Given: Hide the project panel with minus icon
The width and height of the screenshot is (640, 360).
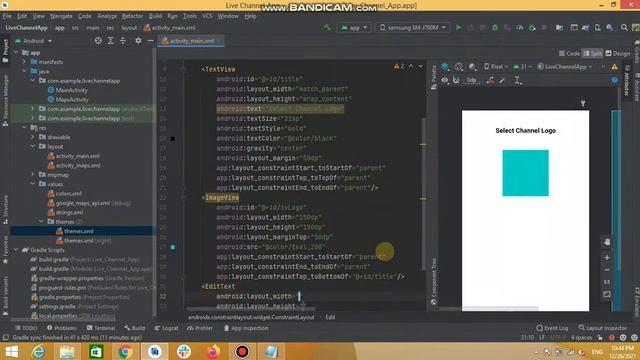Looking at the screenshot, I should [x=150, y=41].
